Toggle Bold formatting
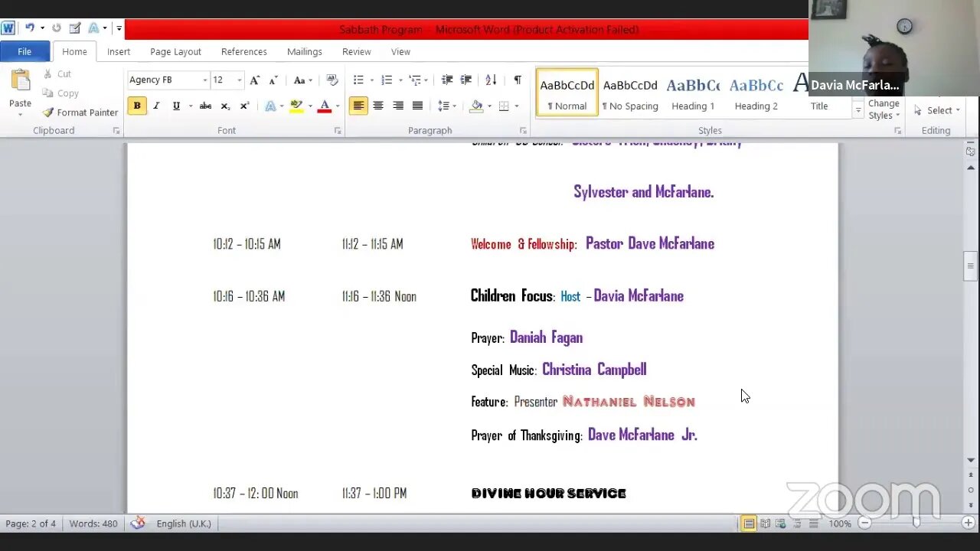 137,106
